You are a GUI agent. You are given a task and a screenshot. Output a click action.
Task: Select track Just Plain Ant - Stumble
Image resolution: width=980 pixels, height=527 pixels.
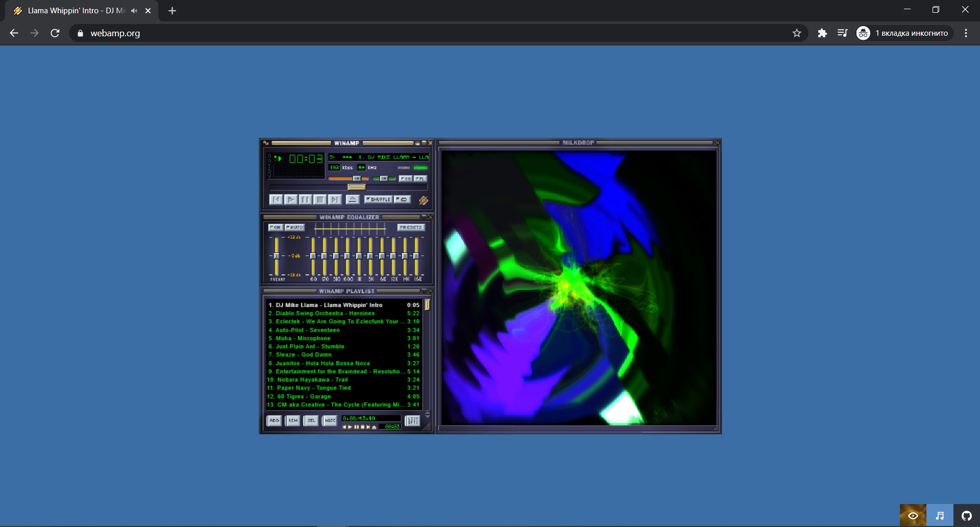coord(344,347)
